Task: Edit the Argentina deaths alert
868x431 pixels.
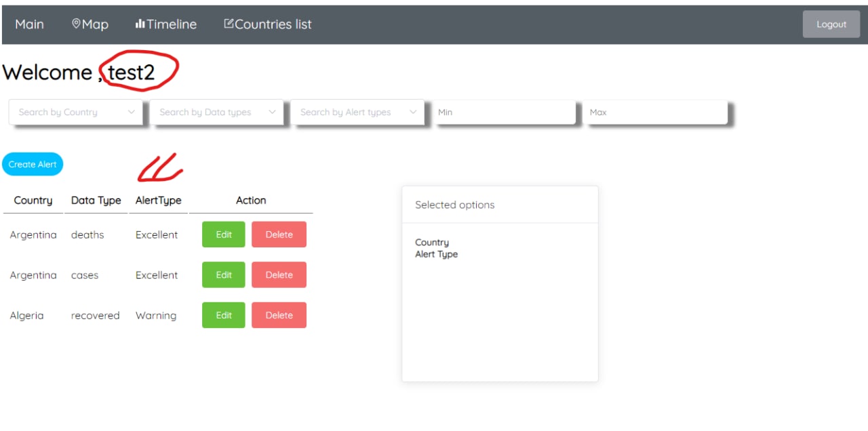Action: [x=224, y=234]
